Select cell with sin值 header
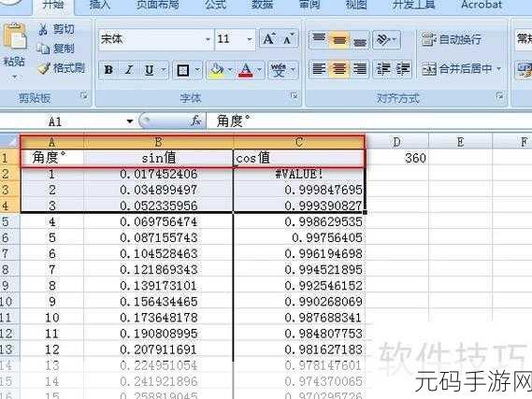This screenshot has height=399, width=532. click(158, 158)
